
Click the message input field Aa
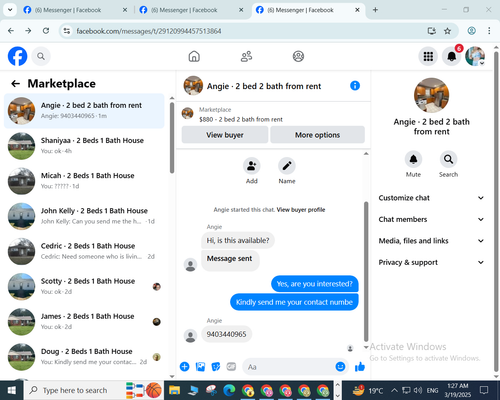289,367
